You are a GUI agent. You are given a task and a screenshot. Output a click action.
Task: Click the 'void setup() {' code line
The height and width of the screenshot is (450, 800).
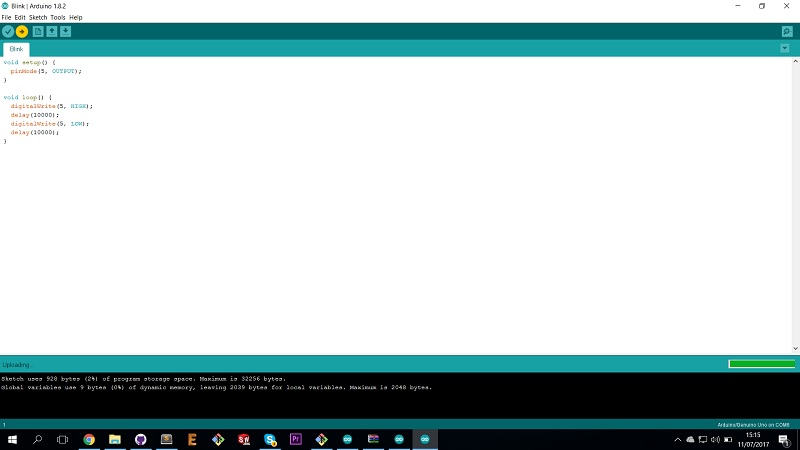pyautogui.click(x=29, y=62)
